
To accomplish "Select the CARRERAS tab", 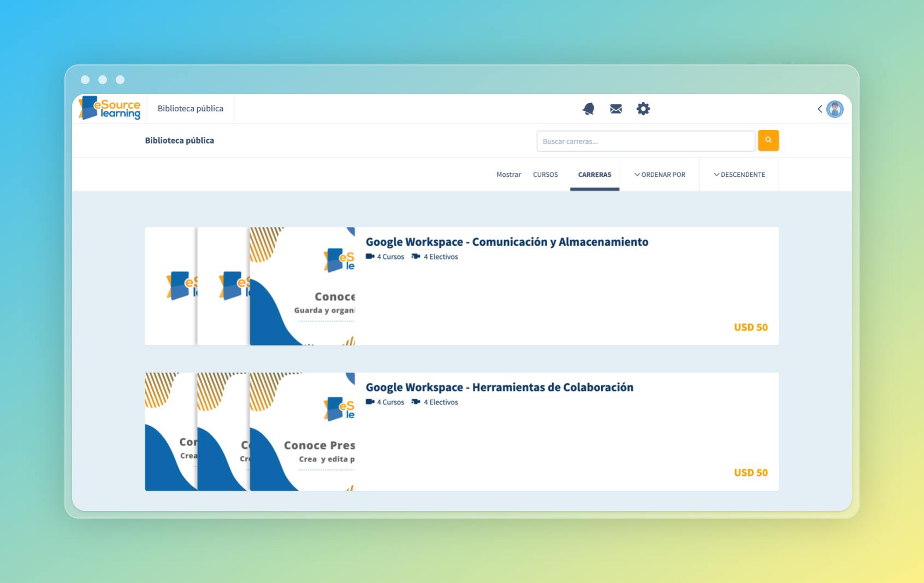I will tap(595, 174).
